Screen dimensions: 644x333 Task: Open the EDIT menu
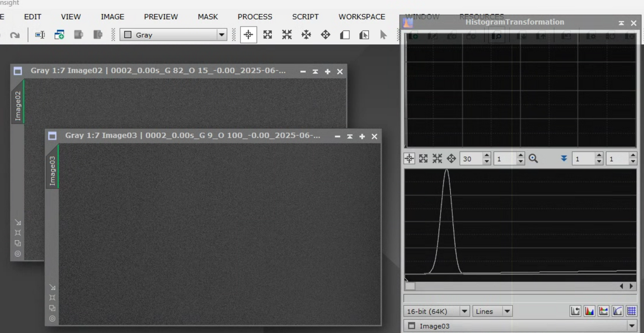click(33, 17)
